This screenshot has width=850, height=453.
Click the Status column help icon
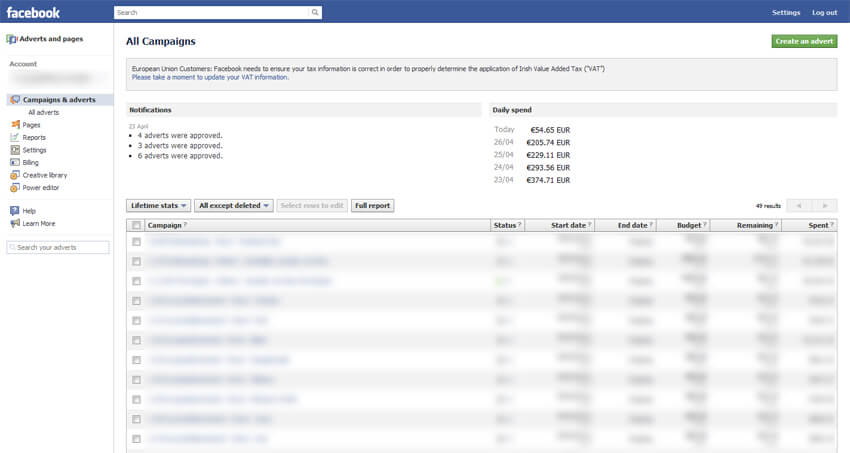pyautogui.click(x=520, y=224)
